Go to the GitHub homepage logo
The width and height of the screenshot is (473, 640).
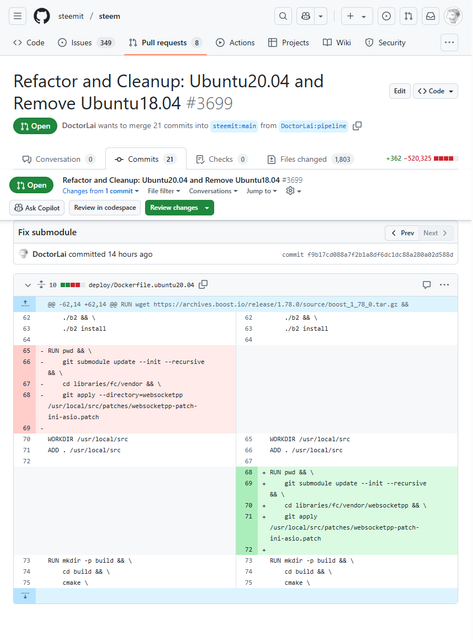pyautogui.click(x=42, y=16)
